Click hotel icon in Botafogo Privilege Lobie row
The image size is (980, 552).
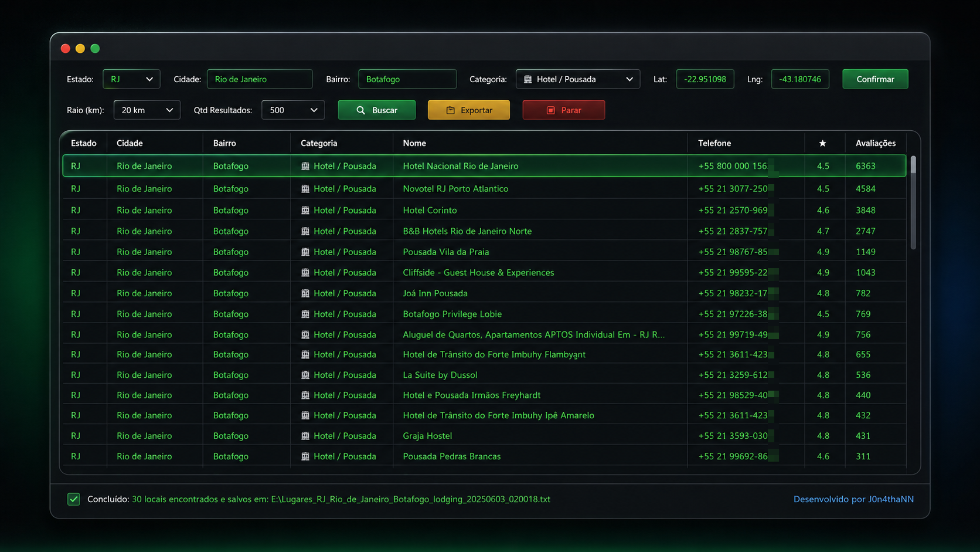point(305,314)
